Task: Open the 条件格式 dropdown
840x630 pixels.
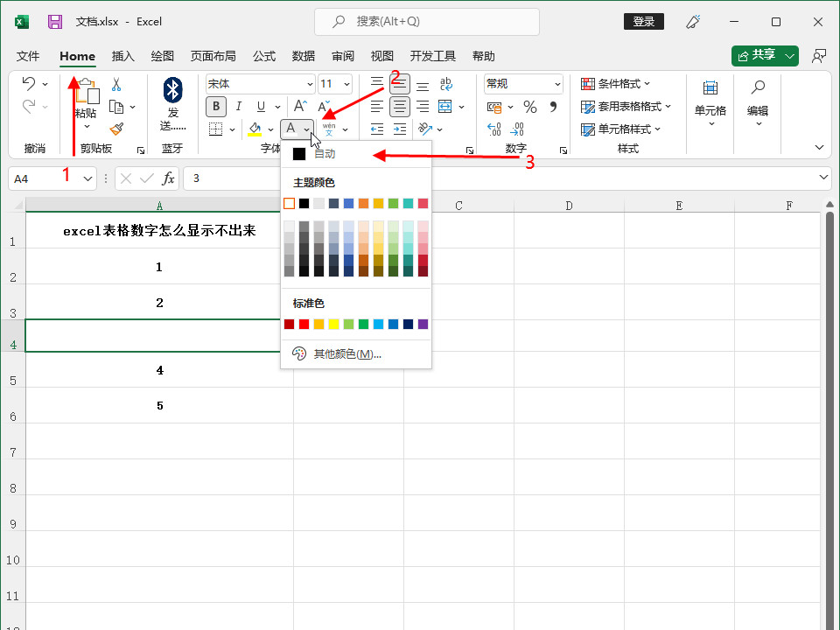Action: click(615, 84)
